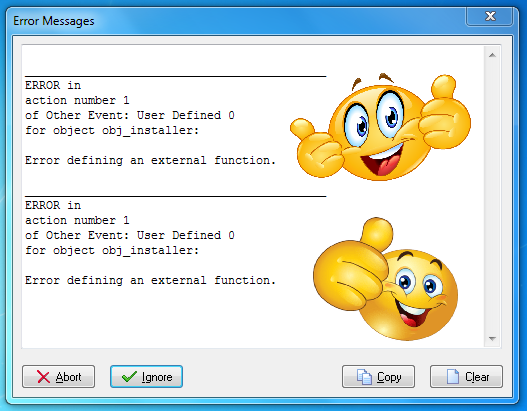
Task: Click the second "Error defining an external function" line
Action: tap(150, 280)
